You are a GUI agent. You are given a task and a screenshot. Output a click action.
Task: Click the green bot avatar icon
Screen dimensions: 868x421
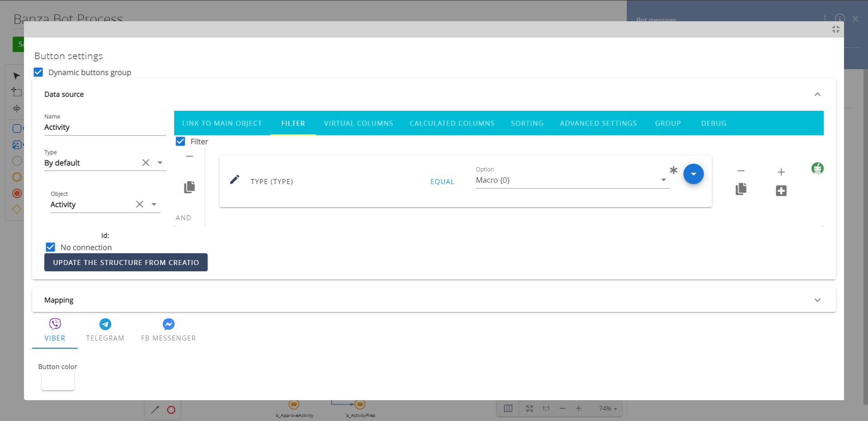pyautogui.click(x=817, y=168)
